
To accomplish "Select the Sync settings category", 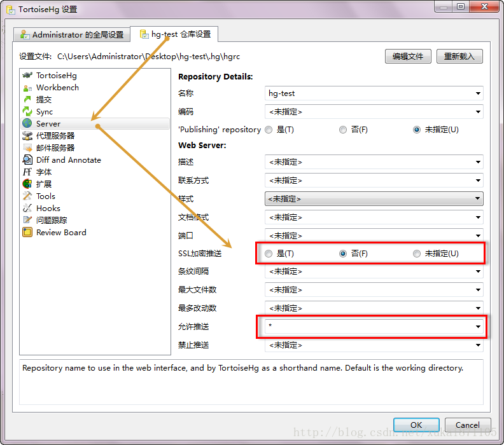I will point(95,112).
